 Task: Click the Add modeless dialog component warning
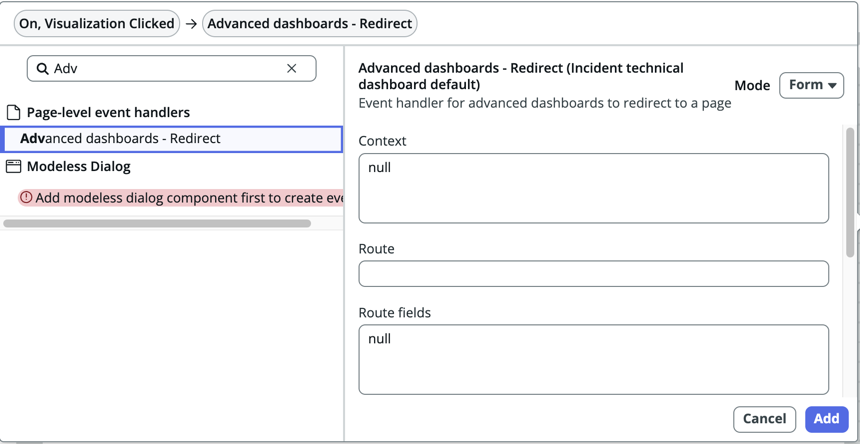180,198
